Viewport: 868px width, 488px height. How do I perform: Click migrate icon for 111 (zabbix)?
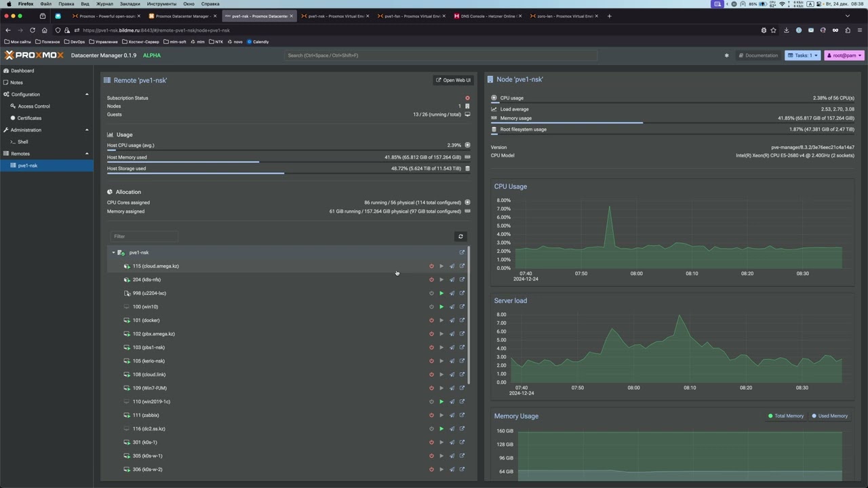click(452, 415)
